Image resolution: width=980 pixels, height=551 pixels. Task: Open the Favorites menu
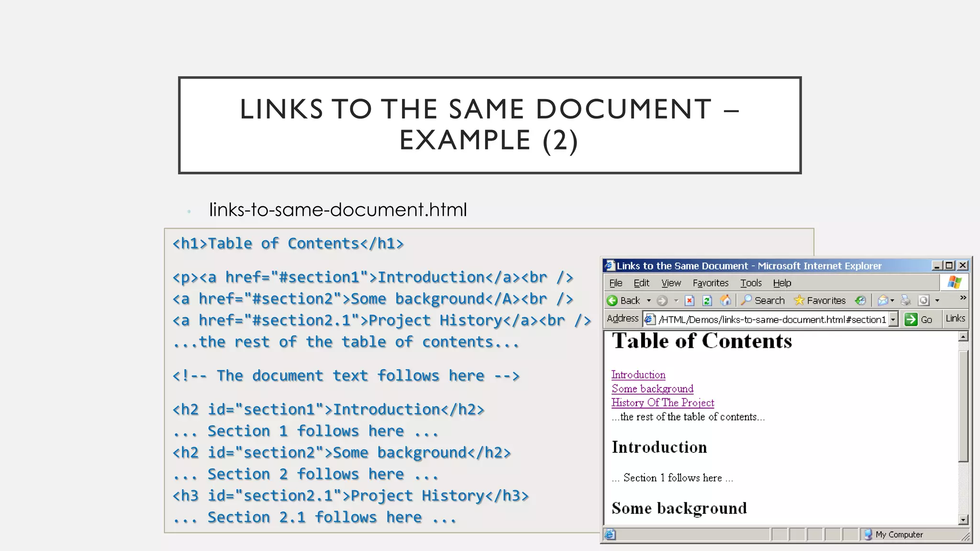711,283
